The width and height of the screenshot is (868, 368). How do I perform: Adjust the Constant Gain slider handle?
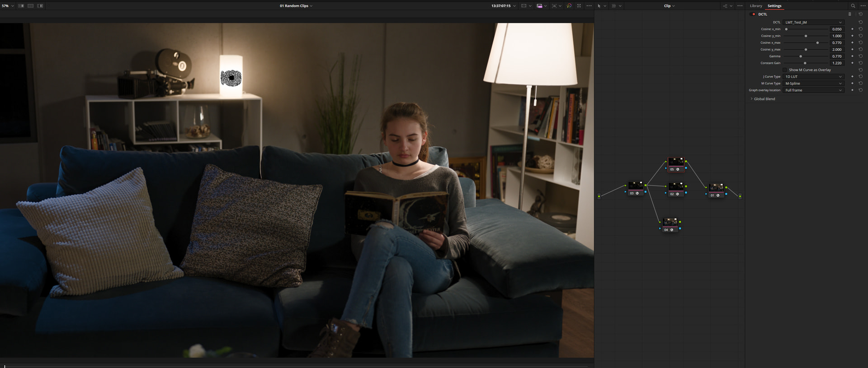click(805, 63)
